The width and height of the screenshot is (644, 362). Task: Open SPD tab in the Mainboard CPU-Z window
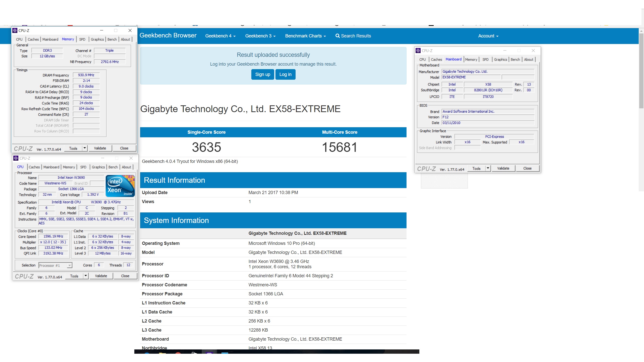point(486,60)
